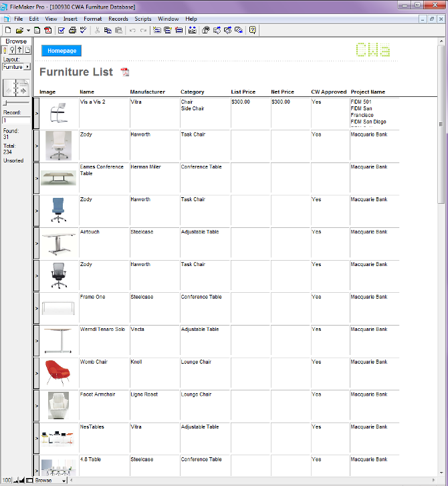Image resolution: width=448 pixels, height=486 pixels.
Task: Click the Sort records A-Z icon
Action: click(x=192, y=30)
